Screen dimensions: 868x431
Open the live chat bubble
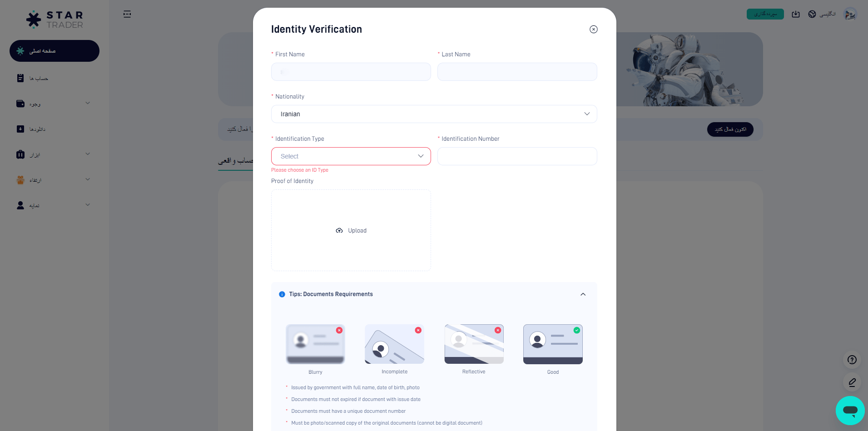tap(850, 411)
